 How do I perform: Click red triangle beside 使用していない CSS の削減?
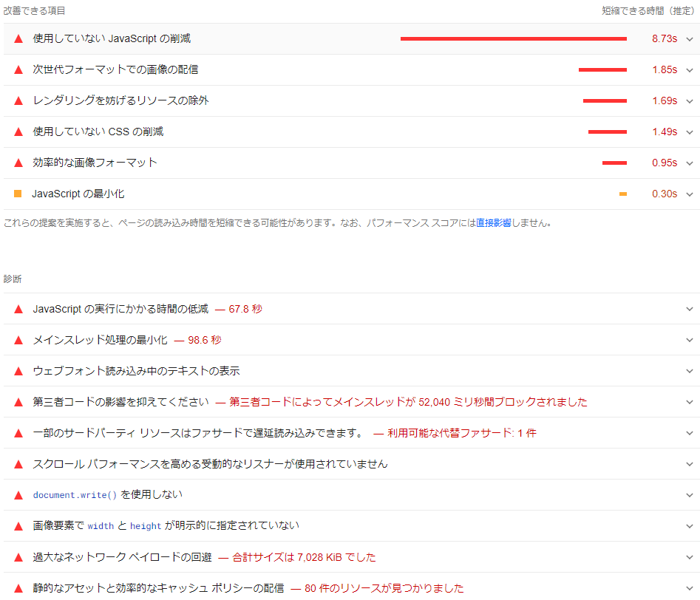18,132
